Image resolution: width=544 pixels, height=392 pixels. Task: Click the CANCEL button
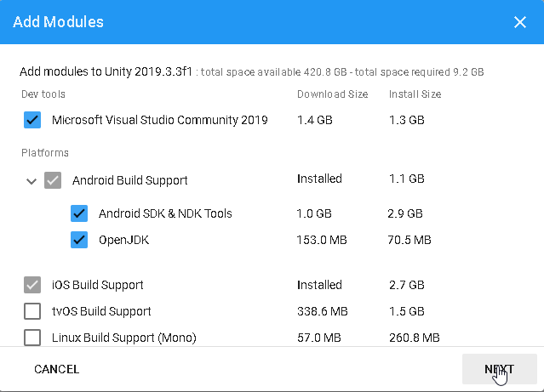[x=56, y=369]
